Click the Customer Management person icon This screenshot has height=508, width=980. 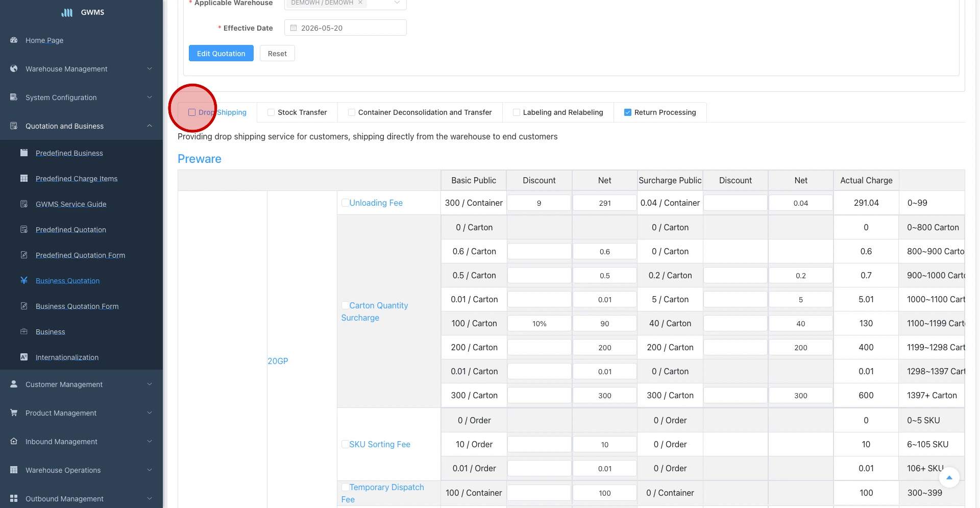click(x=14, y=384)
